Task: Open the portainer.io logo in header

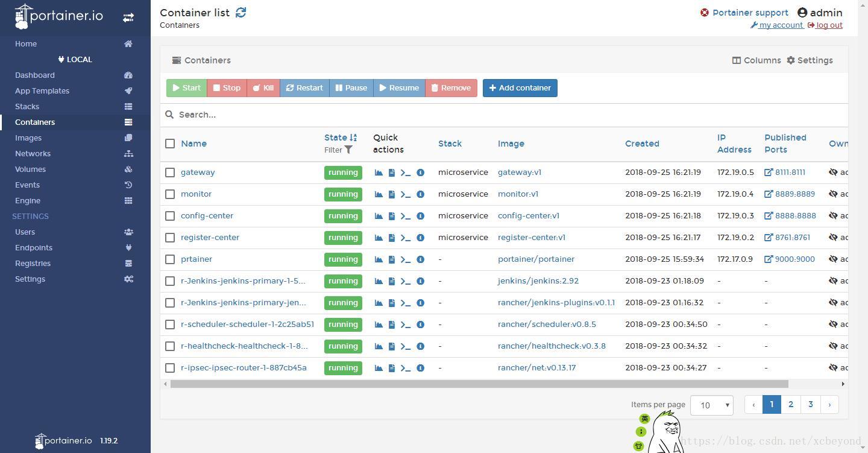Action: 59,16
